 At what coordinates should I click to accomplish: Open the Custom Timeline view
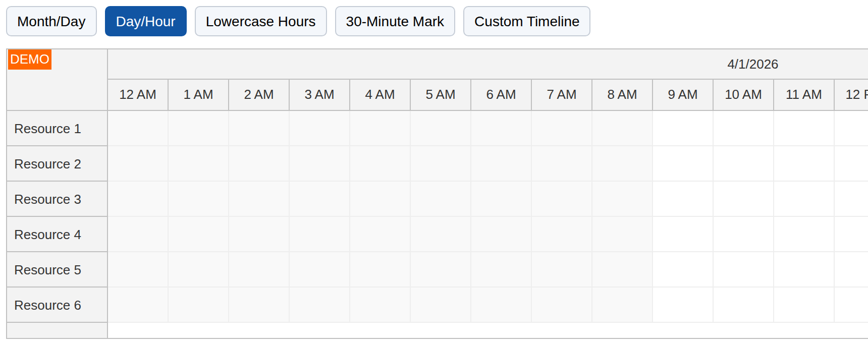point(526,22)
